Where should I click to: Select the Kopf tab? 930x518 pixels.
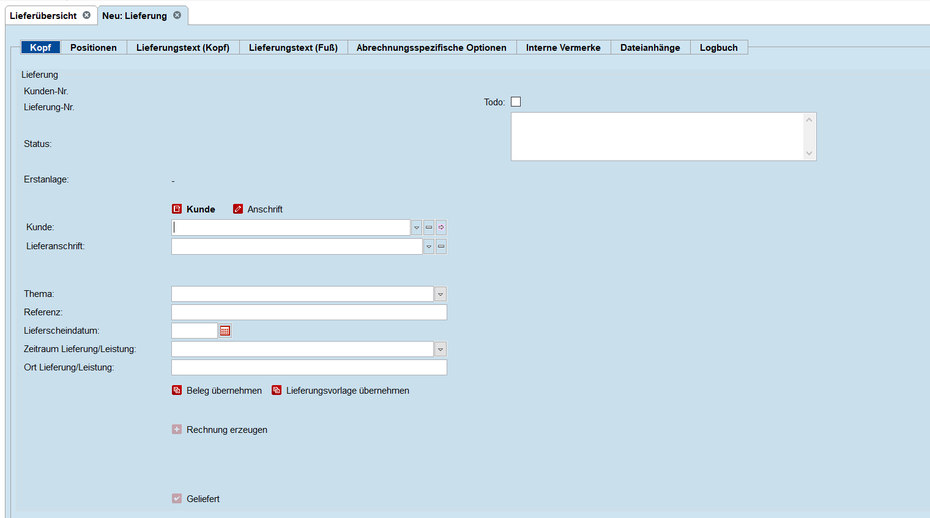click(40, 47)
